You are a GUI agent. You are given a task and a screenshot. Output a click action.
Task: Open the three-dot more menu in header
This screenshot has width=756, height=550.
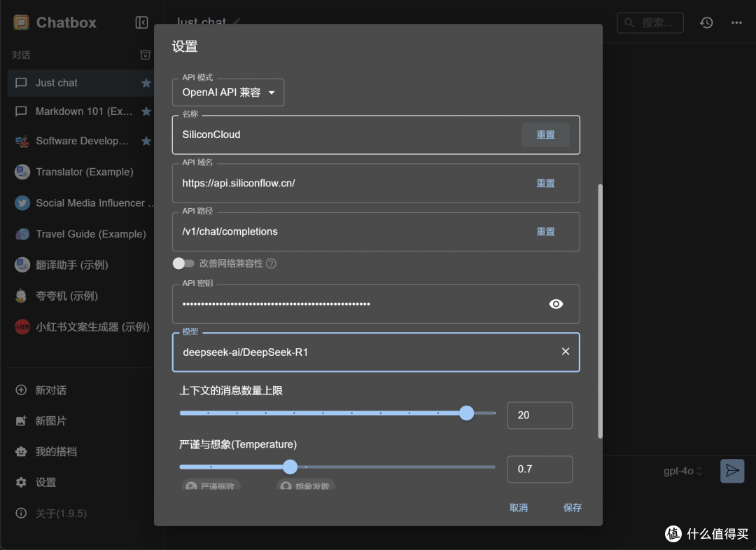pyautogui.click(x=736, y=22)
